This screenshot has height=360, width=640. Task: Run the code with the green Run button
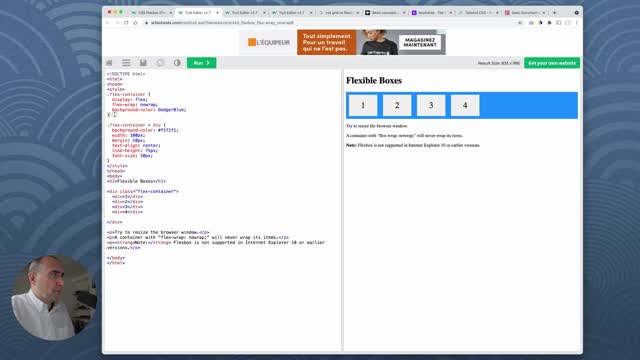(202, 63)
